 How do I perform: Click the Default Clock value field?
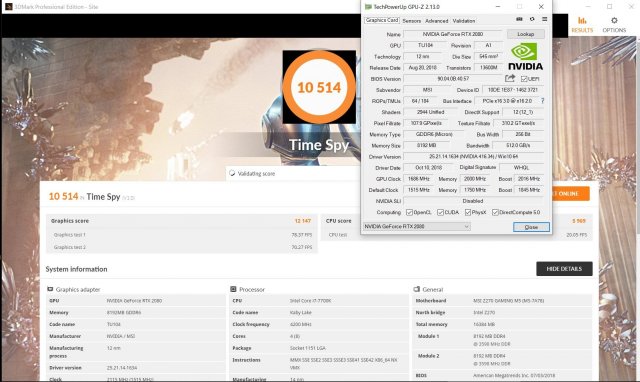click(419, 190)
